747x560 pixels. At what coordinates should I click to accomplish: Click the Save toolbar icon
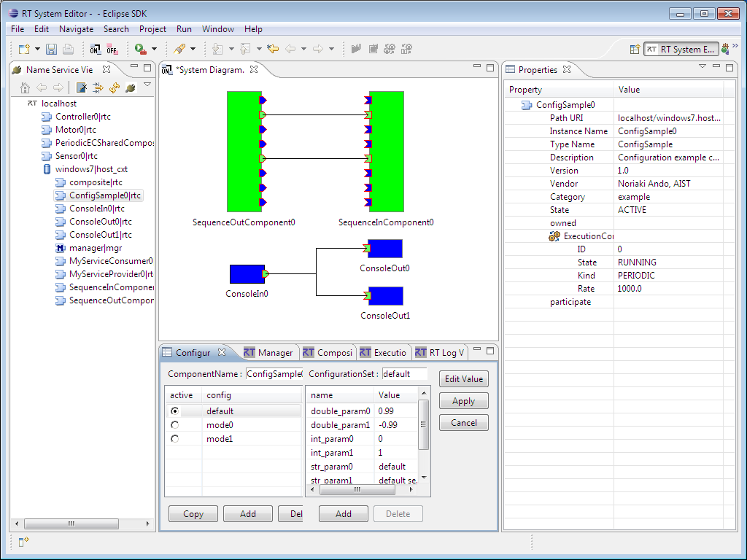point(52,49)
